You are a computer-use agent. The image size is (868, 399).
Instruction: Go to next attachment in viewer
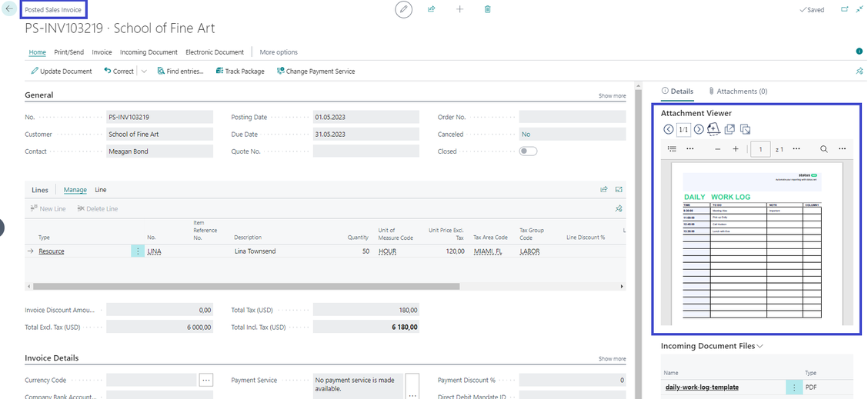699,129
